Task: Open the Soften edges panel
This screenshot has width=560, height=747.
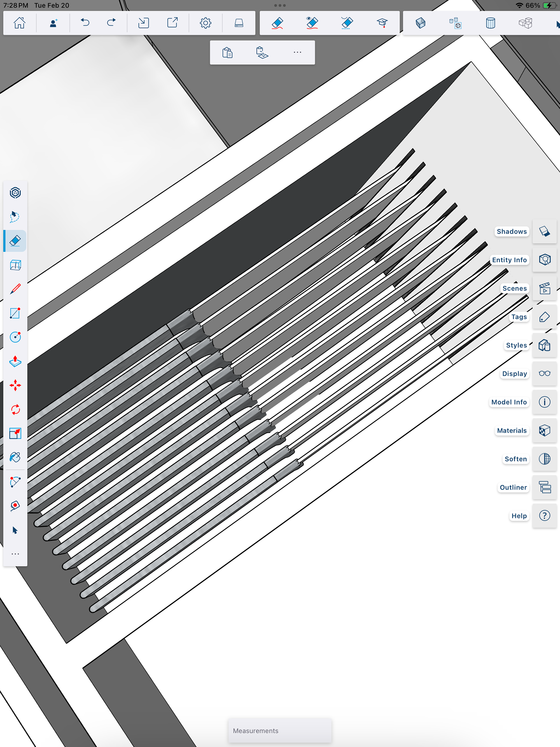Action: [545, 459]
